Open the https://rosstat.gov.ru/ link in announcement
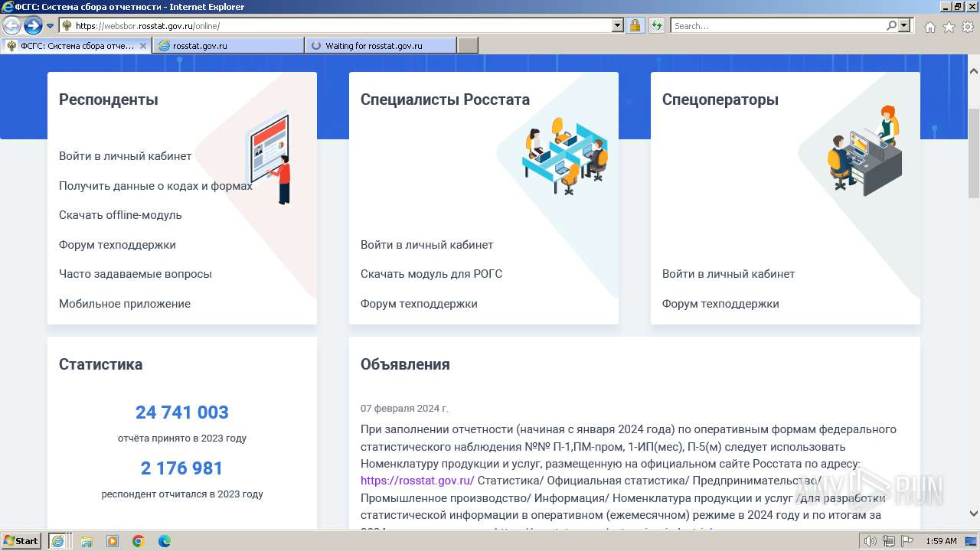980x551 pixels. 417,481
